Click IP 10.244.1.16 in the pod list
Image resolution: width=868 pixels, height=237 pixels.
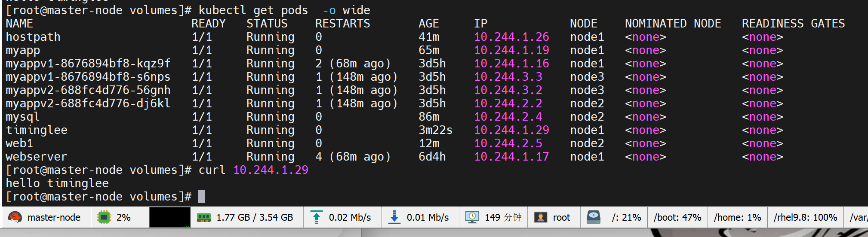point(511,64)
